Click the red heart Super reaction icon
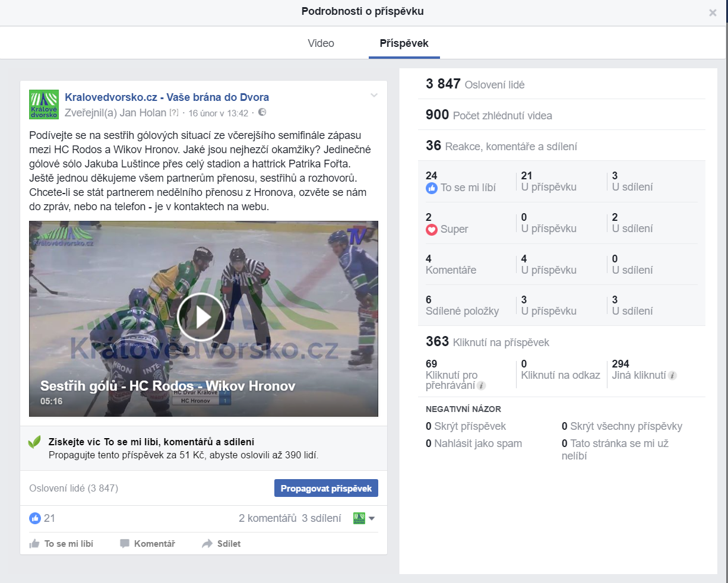 pyautogui.click(x=432, y=229)
